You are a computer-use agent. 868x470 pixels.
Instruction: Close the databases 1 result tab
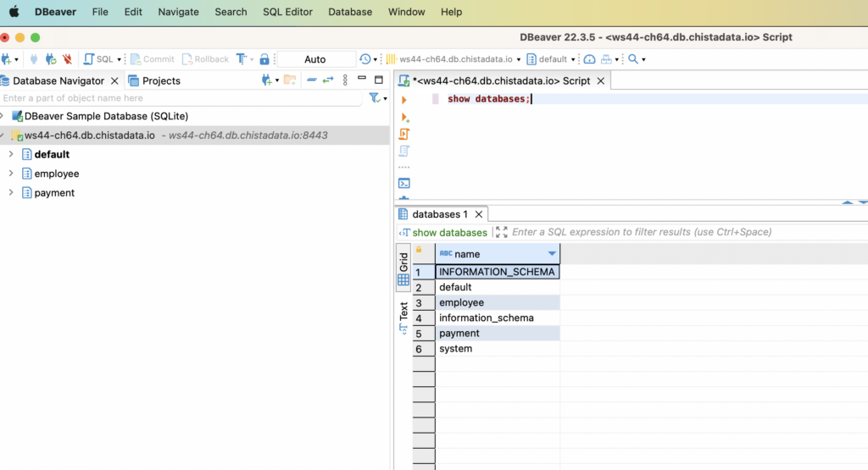click(479, 214)
